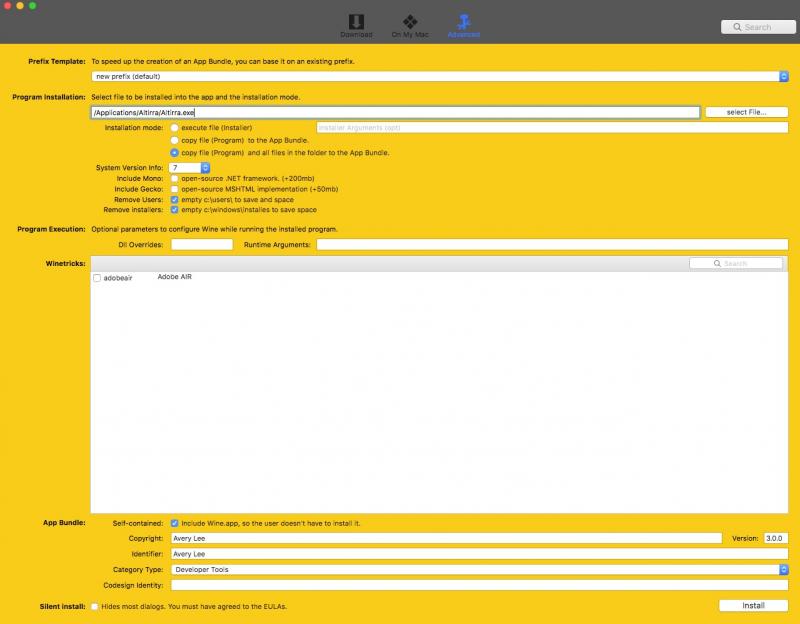
Task: Check the adobeair winetrick
Action: click(97, 278)
